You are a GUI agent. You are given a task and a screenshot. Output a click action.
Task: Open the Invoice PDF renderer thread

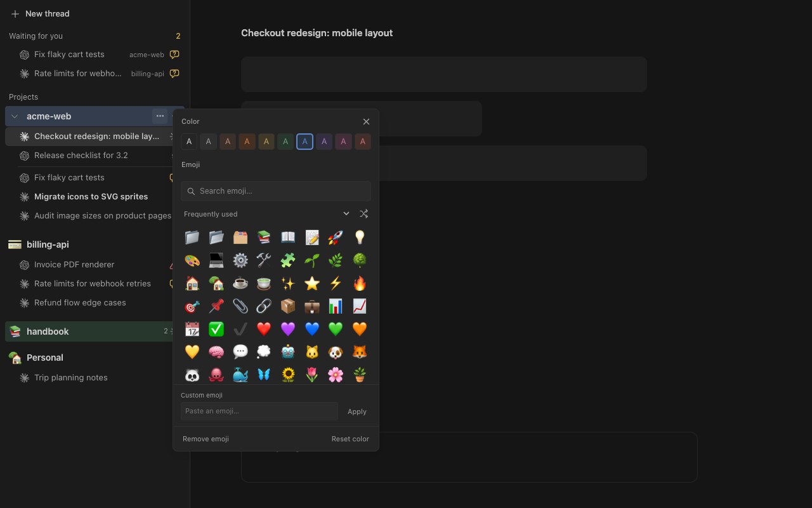tap(95, 265)
